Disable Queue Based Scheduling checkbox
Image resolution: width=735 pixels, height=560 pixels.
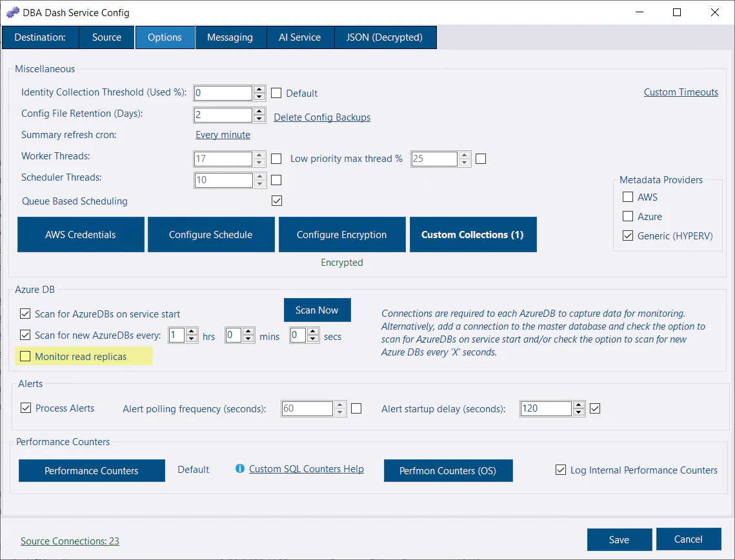pyautogui.click(x=277, y=201)
